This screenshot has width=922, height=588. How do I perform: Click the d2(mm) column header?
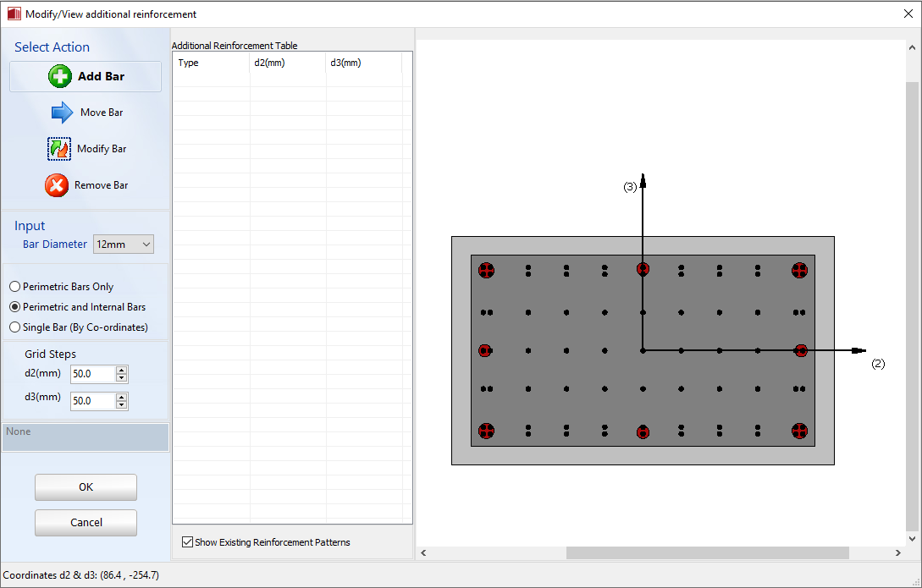[x=288, y=63]
